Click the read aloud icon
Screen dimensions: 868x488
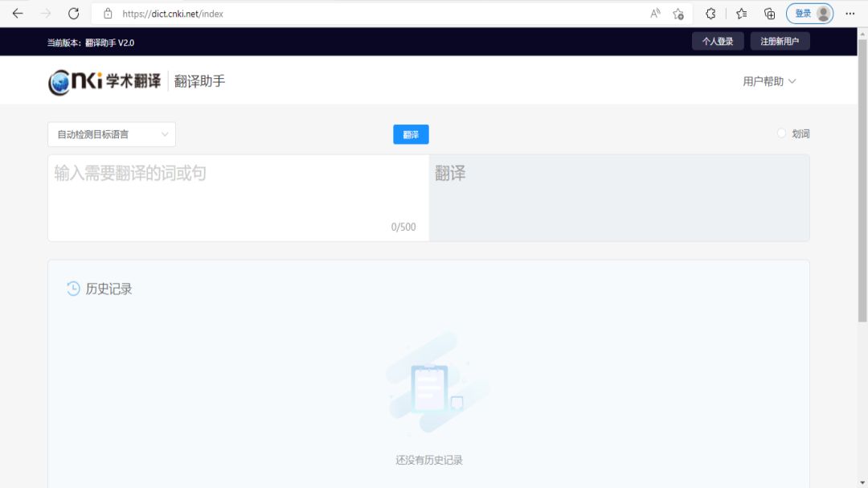tap(655, 14)
